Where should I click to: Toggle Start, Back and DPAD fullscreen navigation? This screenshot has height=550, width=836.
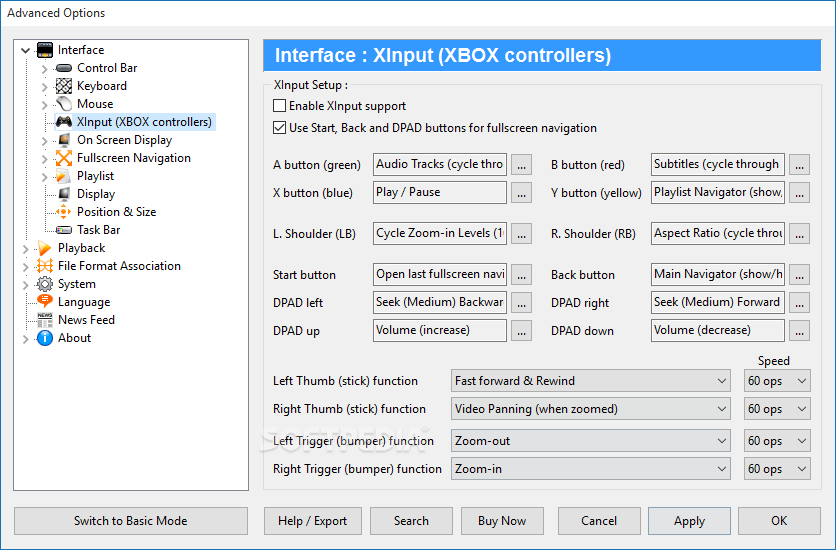tap(279, 128)
